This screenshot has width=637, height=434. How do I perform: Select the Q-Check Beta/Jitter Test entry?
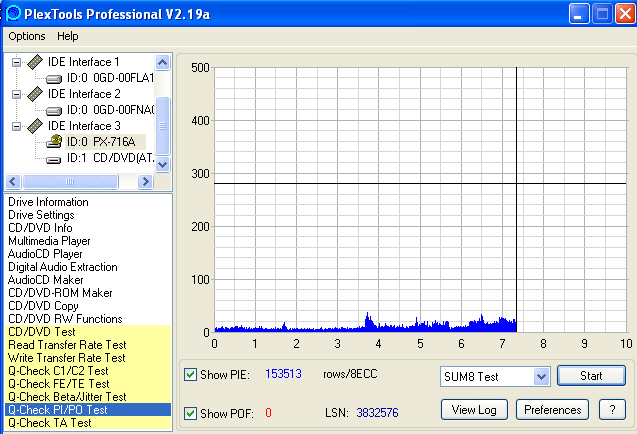pos(88,397)
